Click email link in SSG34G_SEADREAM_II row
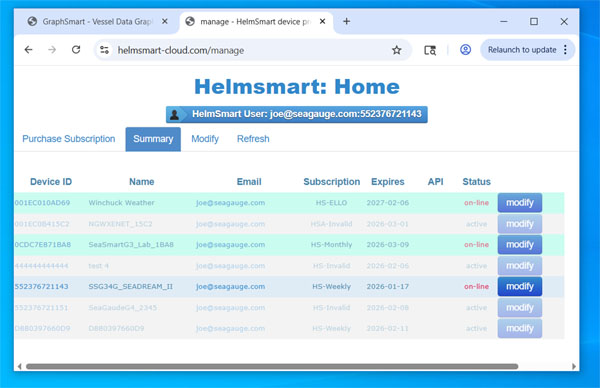The image size is (600, 388). coord(230,287)
